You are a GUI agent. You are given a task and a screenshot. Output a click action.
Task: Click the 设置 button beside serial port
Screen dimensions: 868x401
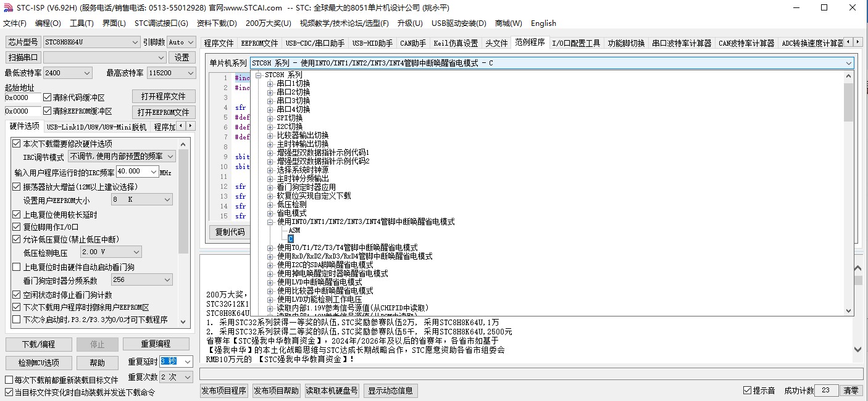coord(182,57)
